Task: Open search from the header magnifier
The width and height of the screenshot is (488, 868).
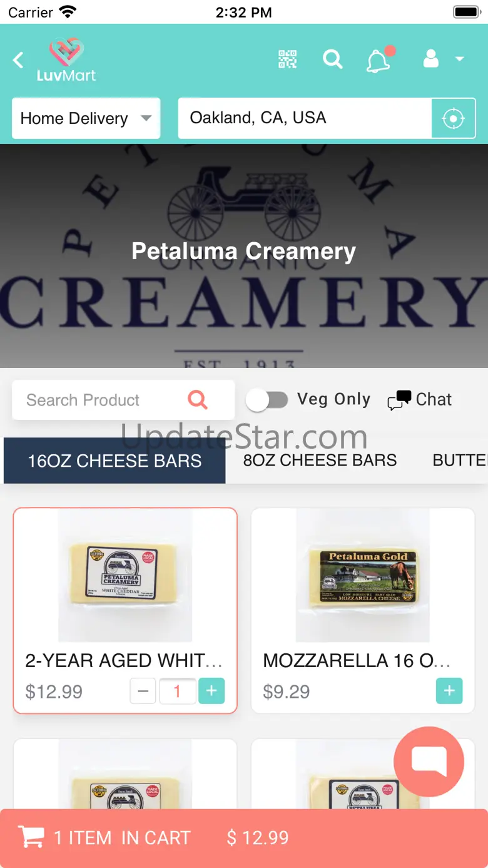Action: [x=333, y=59]
